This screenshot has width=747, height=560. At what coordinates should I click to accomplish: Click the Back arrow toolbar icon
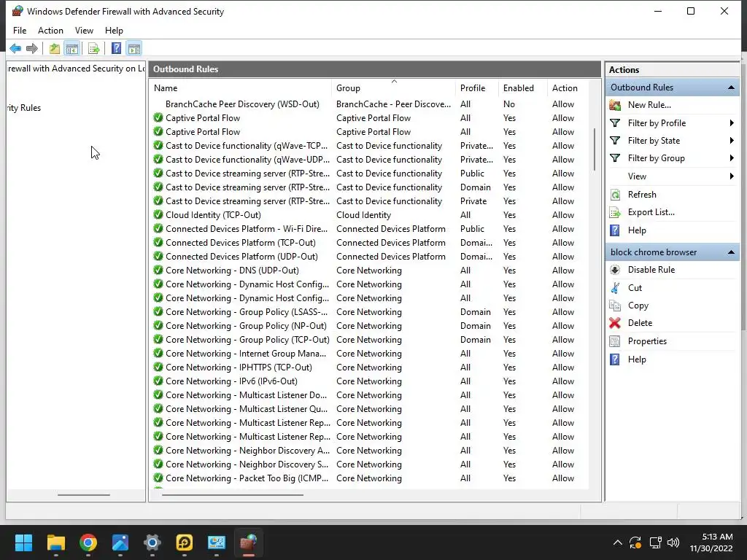[15, 49]
